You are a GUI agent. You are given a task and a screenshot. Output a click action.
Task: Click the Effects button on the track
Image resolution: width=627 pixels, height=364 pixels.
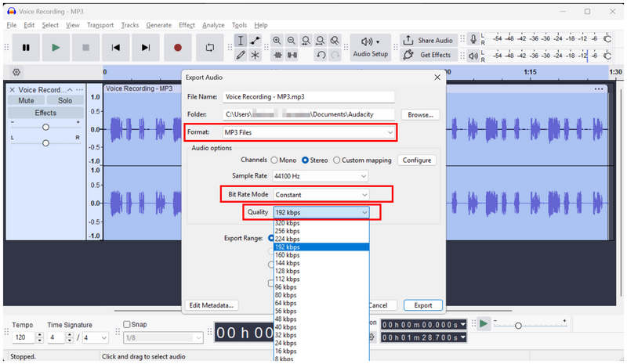click(x=45, y=113)
